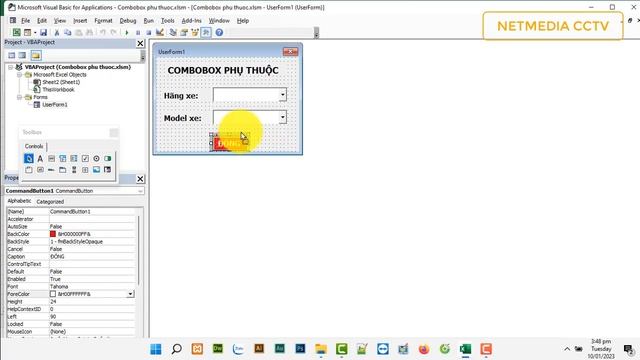Choose the Select Objects arrow in Toolbox
The height and width of the screenshot is (360, 640).
click(29, 158)
